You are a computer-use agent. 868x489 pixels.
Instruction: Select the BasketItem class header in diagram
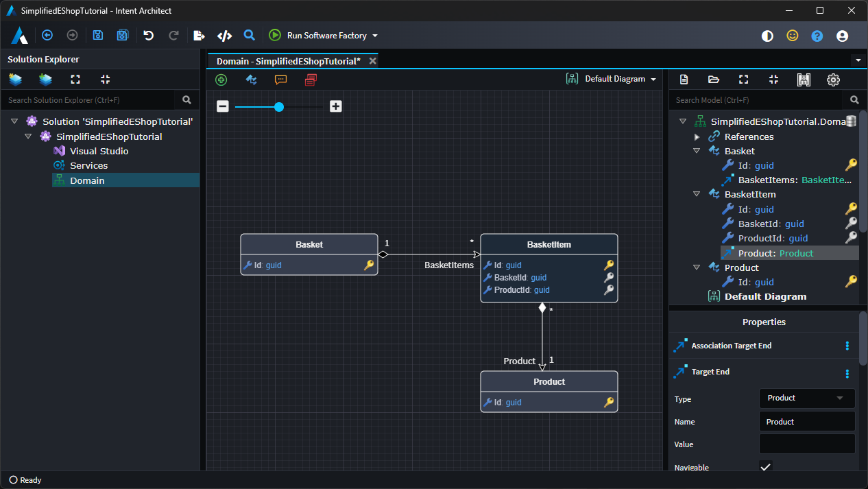point(549,245)
